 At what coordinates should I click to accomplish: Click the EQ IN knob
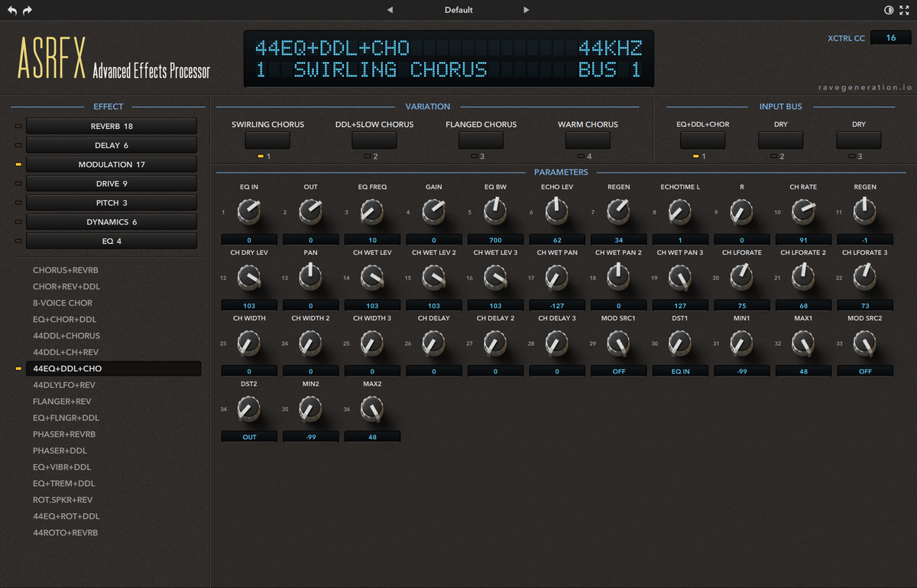(248, 211)
